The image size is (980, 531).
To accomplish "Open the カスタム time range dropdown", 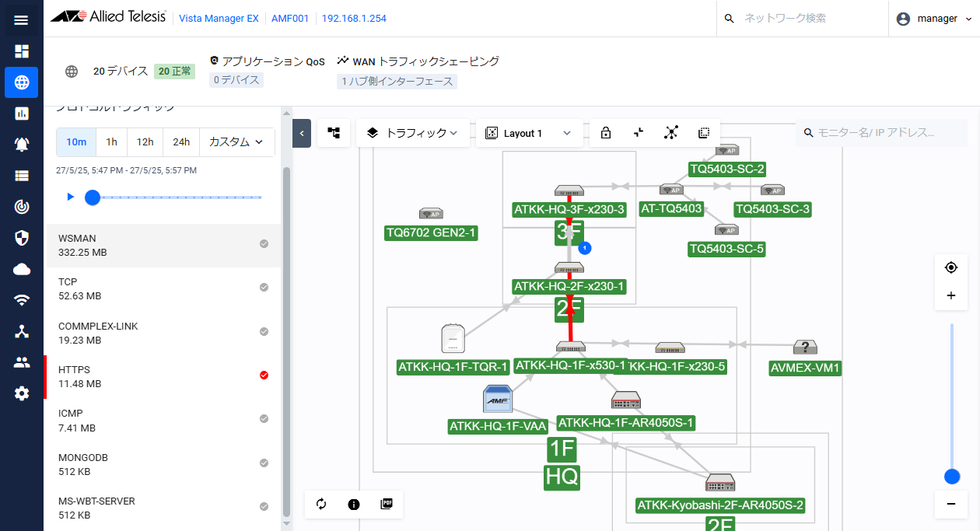I will coord(237,142).
